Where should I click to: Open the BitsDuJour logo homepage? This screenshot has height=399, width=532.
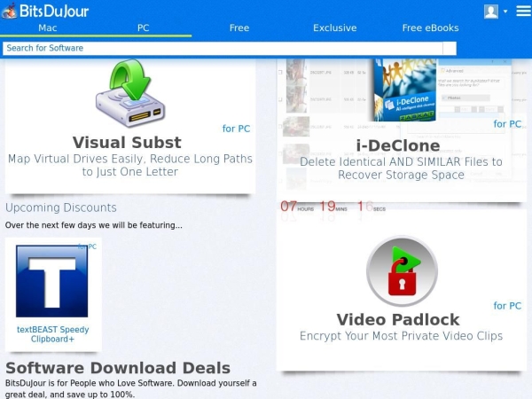click(45, 11)
